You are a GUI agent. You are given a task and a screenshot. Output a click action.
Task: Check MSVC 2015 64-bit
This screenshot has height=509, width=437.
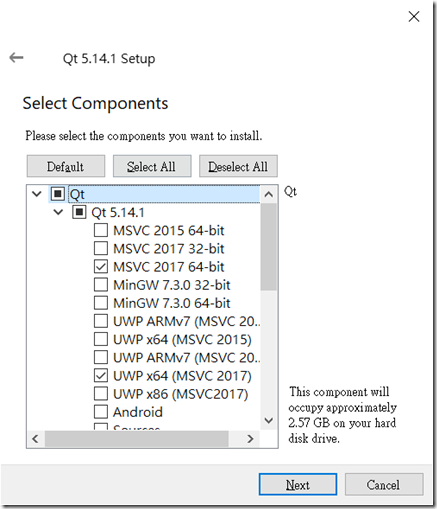tap(101, 230)
